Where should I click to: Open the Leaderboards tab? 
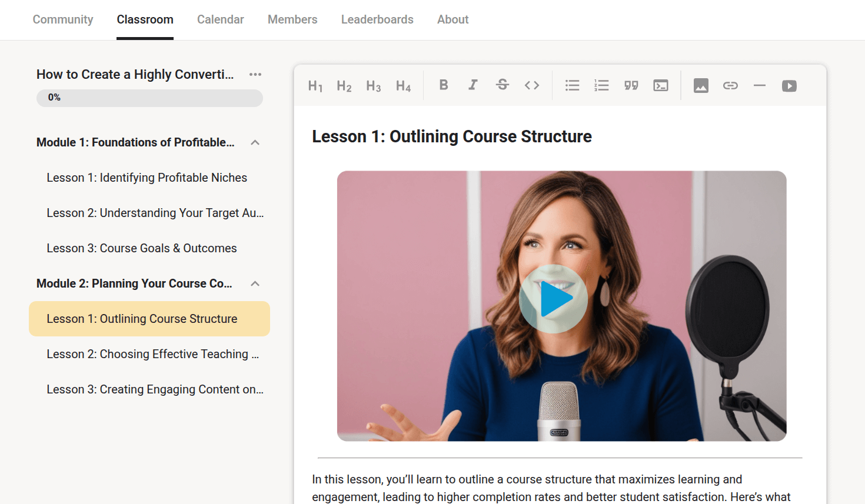click(377, 19)
